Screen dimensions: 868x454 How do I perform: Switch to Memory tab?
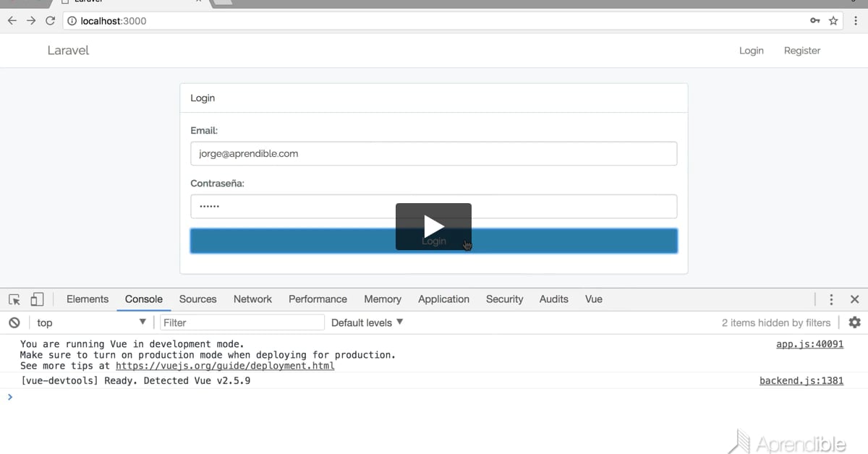(383, 299)
